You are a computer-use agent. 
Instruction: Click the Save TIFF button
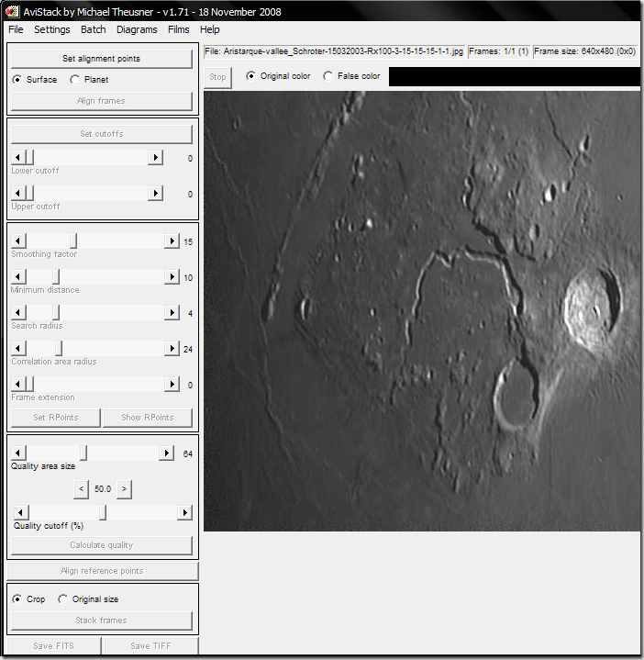[151, 646]
